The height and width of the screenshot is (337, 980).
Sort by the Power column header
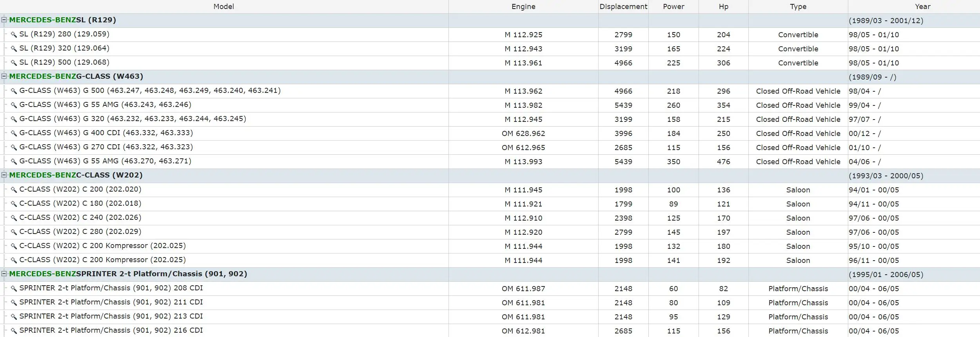click(x=673, y=7)
